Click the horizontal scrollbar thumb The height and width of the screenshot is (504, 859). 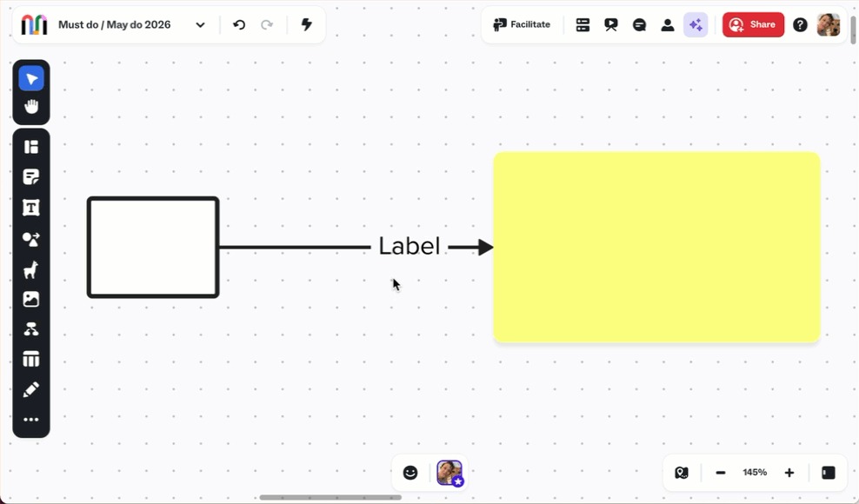(330, 497)
